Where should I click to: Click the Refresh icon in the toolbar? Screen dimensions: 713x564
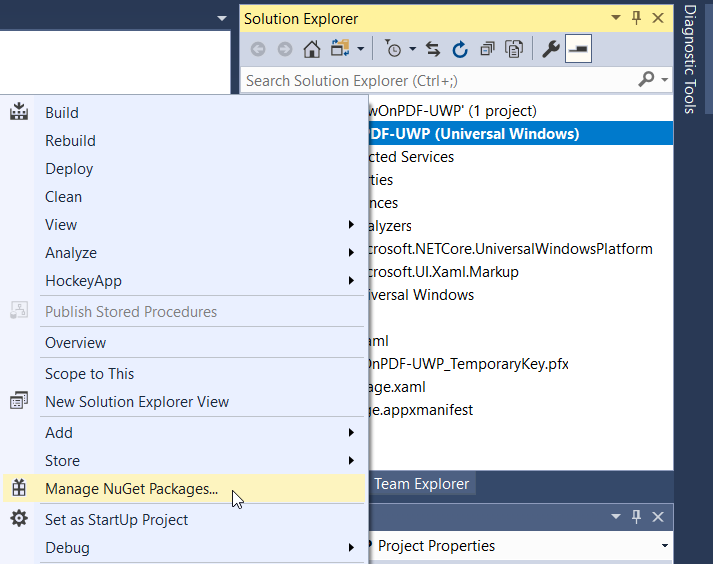click(460, 48)
